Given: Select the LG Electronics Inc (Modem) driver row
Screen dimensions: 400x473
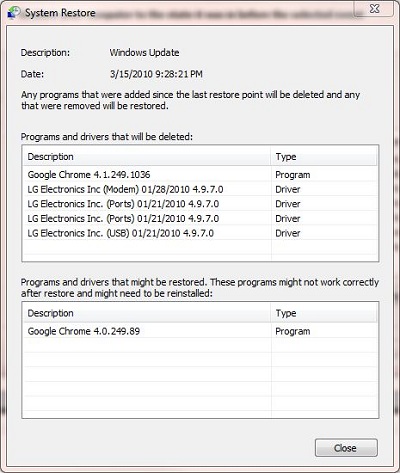Looking at the screenshot, I should pos(200,189).
